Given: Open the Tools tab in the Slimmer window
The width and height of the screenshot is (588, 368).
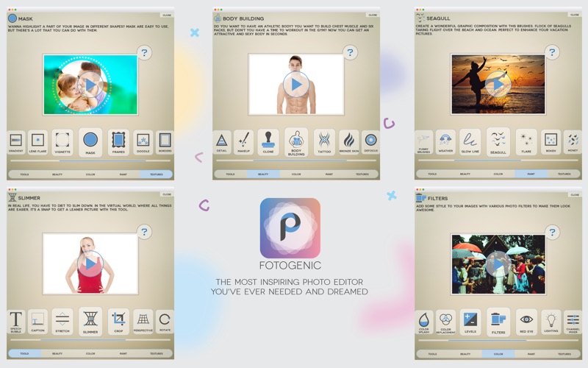Looking at the screenshot, I should (x=24, y=353).
